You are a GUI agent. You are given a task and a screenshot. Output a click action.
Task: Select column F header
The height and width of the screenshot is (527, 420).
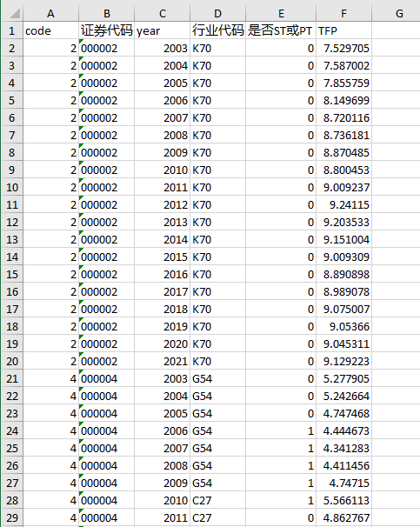click(343, 13)
